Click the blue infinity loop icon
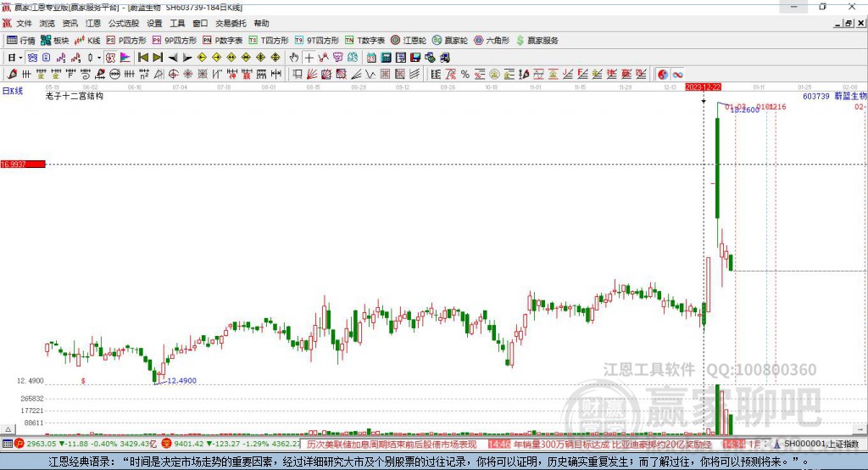 tap(677, 75)
